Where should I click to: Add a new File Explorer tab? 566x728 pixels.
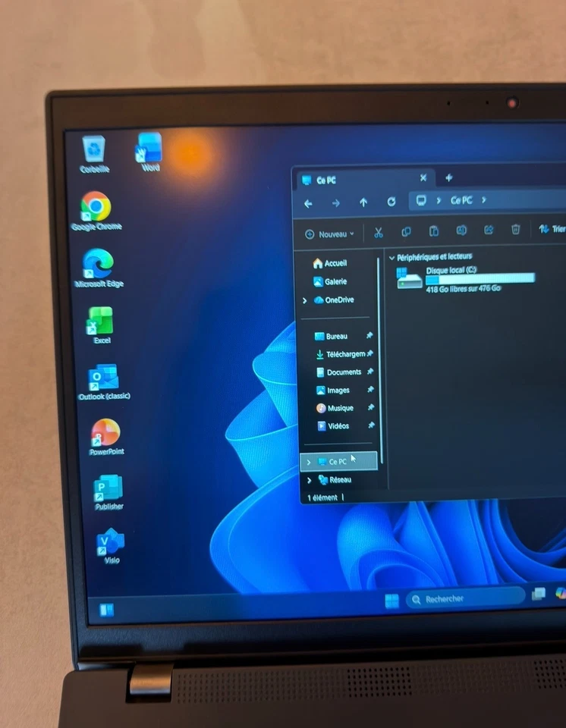pos(448,177)
